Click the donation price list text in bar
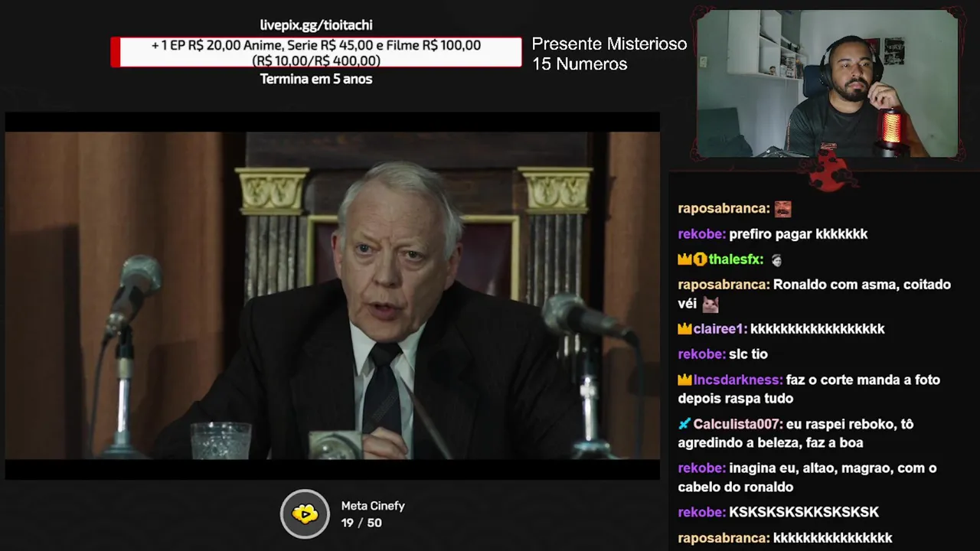 (316, 53)
